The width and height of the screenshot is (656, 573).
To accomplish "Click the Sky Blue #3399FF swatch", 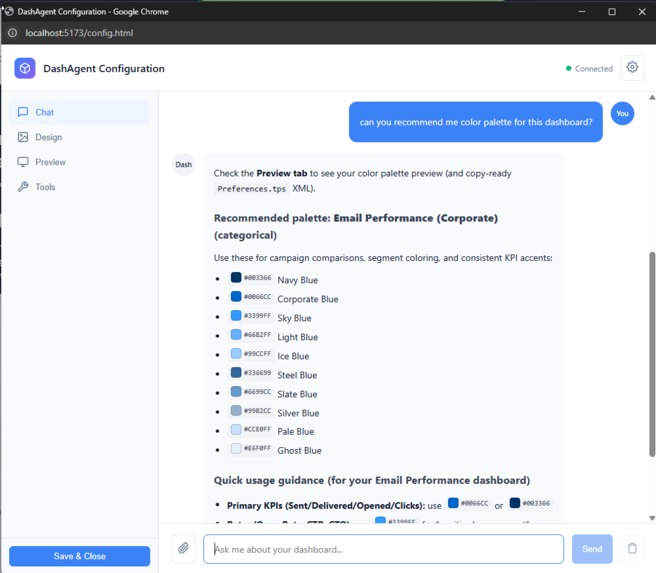I will pos(236,315).
